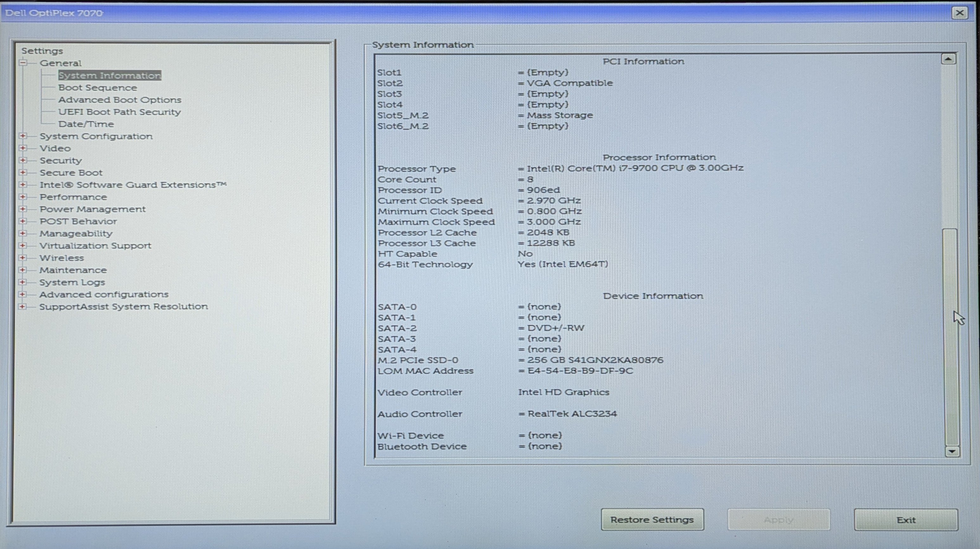Screen dimensions: 980x549
Task: Expand the POST Behavior node
Action: (x=23, y=221)
